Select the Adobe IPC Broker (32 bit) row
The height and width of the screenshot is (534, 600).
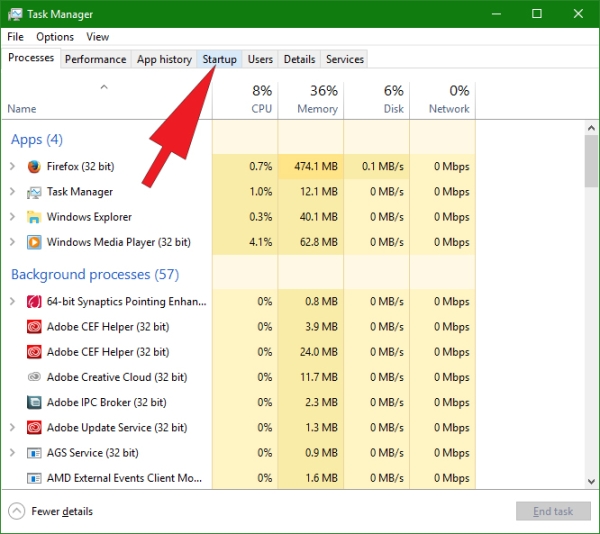point(238,402)
